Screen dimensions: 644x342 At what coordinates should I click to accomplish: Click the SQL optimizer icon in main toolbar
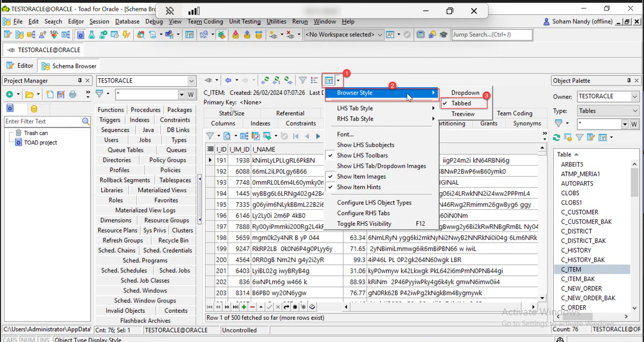[x=54, y=35]
